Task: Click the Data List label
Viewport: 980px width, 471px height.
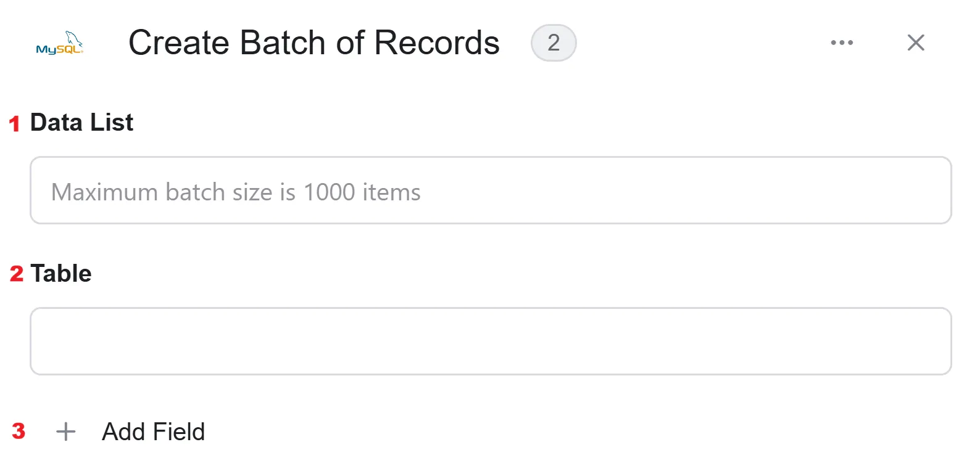Action: tap(81, 122)
